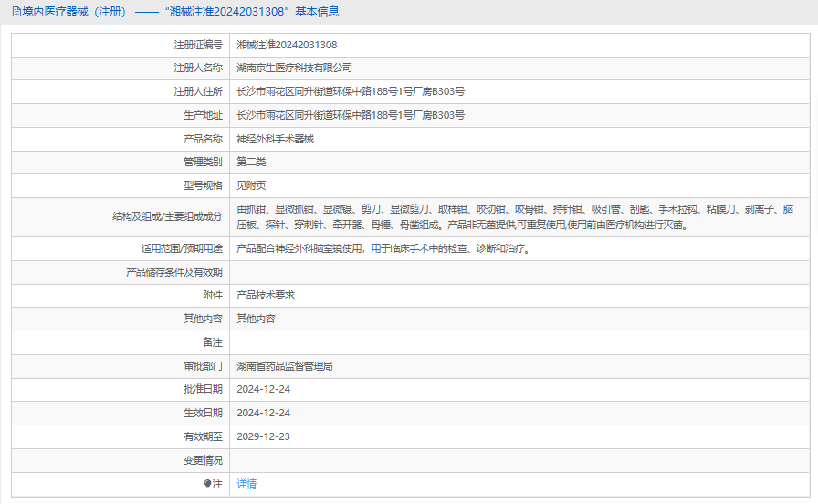The image size is (818, 504).
Task: Click 产品技术要求 in the 附件 row
Action: coord(266,295)
